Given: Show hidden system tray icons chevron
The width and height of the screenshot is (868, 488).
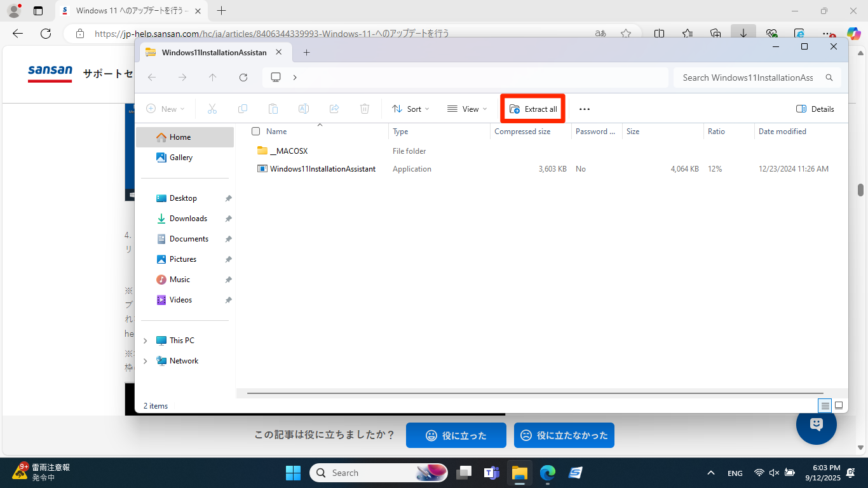Looking at the screenshot, I should tap(711, 473).
